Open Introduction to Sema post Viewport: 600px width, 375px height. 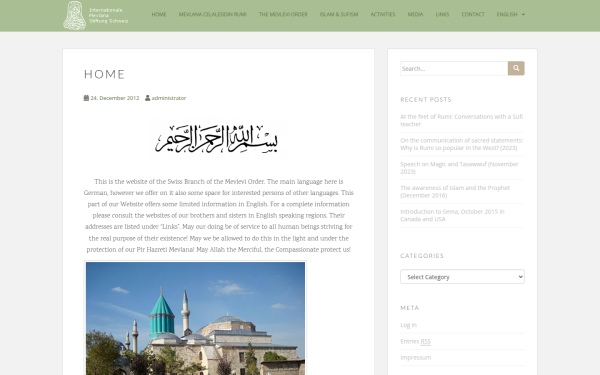coord(452,215)
